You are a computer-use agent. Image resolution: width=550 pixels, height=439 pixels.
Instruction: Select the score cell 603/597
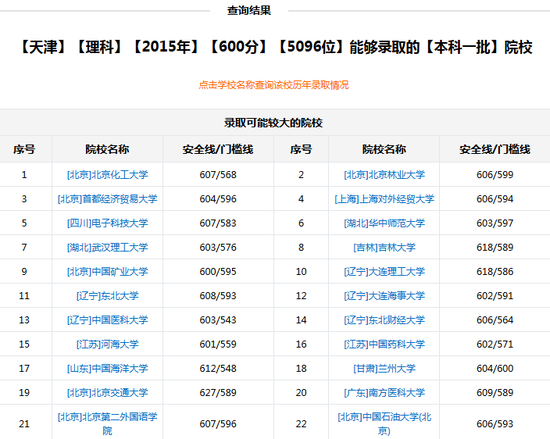point(495,223)
